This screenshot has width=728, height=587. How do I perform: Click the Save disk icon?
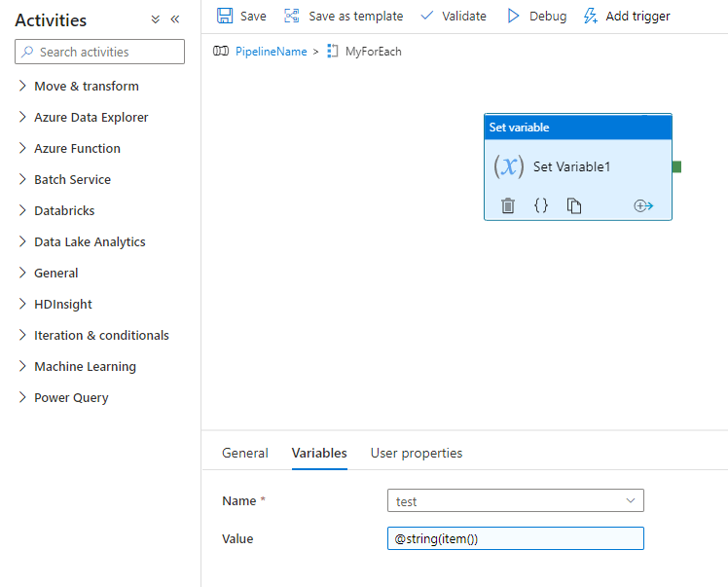pos(225,16)
